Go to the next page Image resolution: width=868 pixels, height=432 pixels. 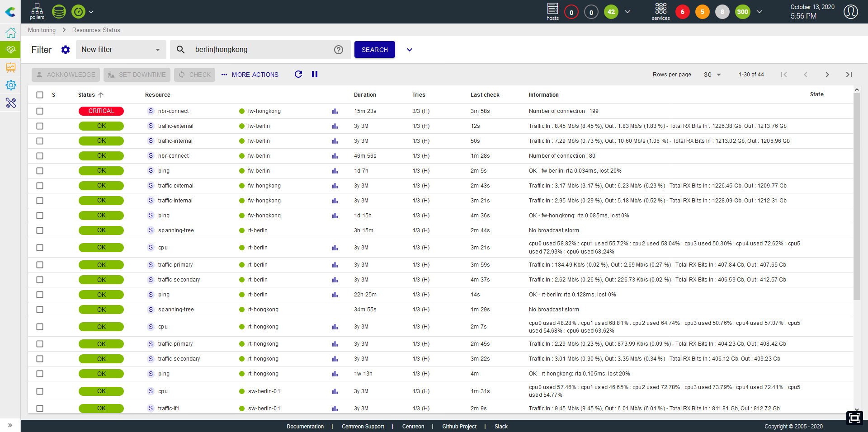[827, 75]
